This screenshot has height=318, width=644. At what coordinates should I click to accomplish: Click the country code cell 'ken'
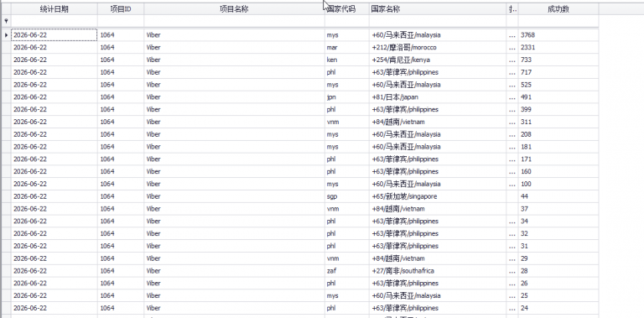tap(346, 60)
